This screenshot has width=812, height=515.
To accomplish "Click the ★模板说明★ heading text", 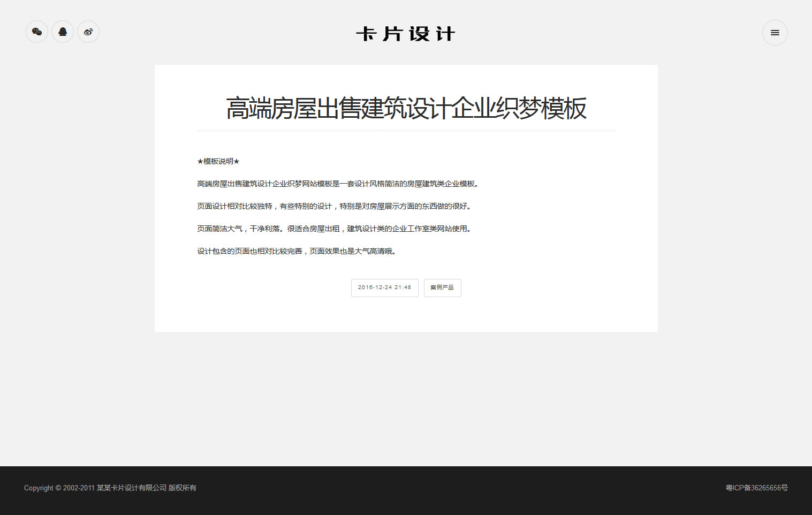I will [218, 161].
